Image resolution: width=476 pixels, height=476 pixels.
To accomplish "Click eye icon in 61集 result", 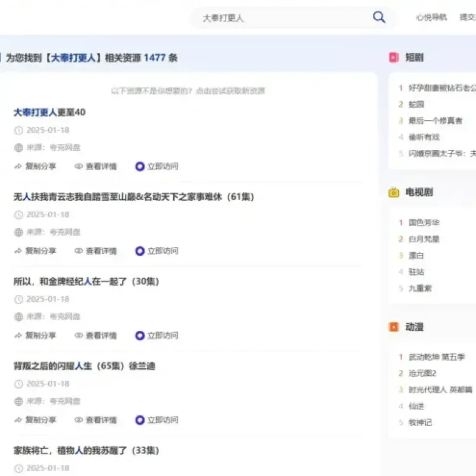I will [79, 250].
